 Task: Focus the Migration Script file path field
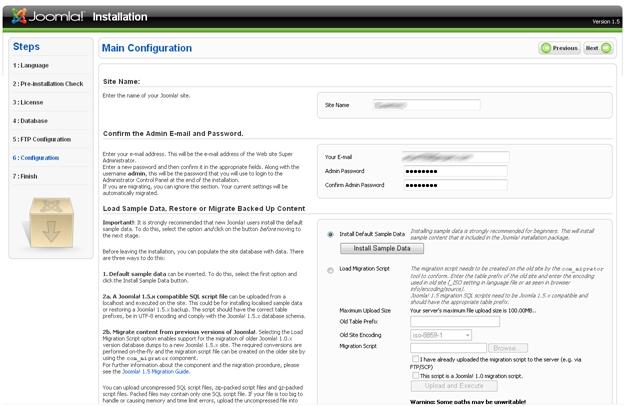[448, 348]
